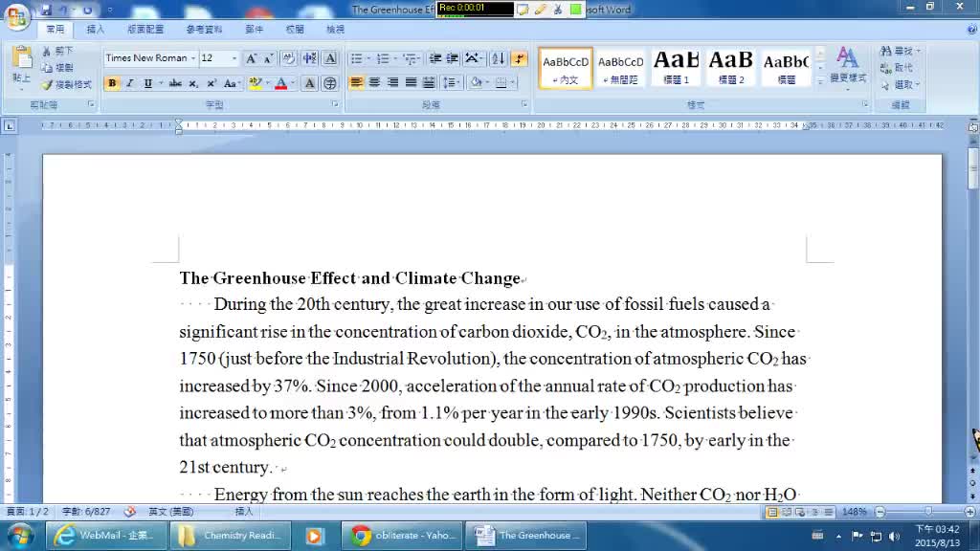Apply the 標題 1 heading style

(x=676, y=68)
